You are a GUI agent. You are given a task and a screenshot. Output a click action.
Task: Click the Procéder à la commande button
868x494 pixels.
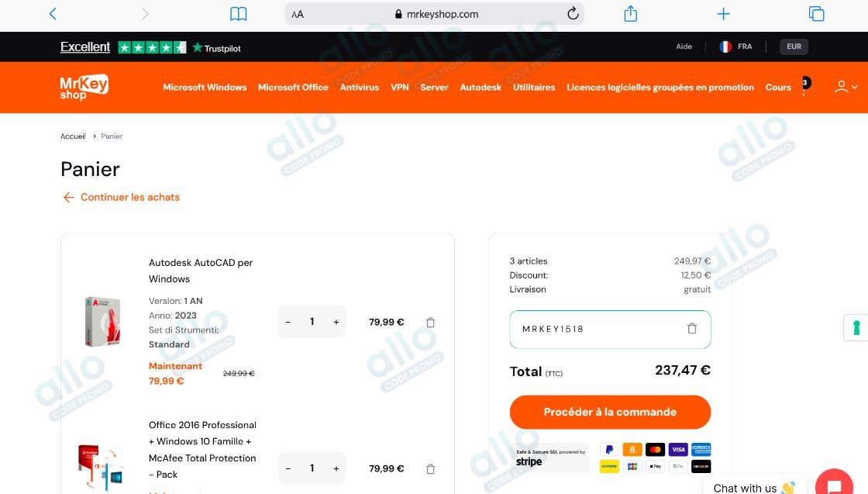coord(610,412)
